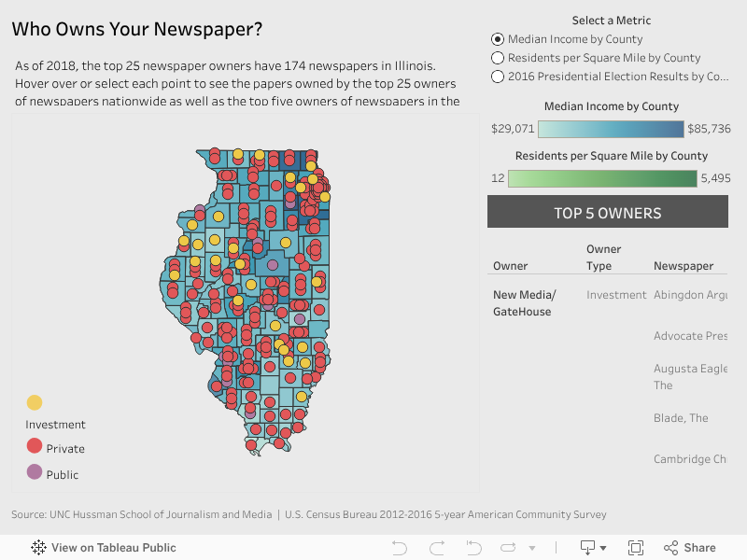Screen dimensions: 747x560
Task: Expand the refresh options dropdown arrow
Action: coord(532,549)
